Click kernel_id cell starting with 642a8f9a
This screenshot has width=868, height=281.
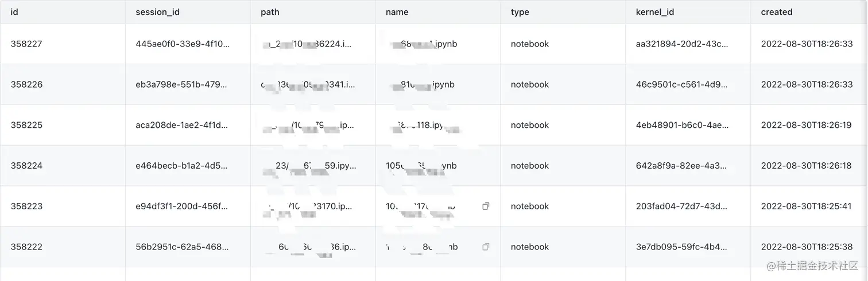click(x=682, y=166)
